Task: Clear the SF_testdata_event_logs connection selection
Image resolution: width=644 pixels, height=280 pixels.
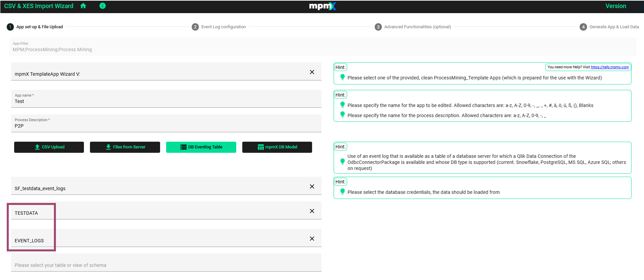Action: 312,186
